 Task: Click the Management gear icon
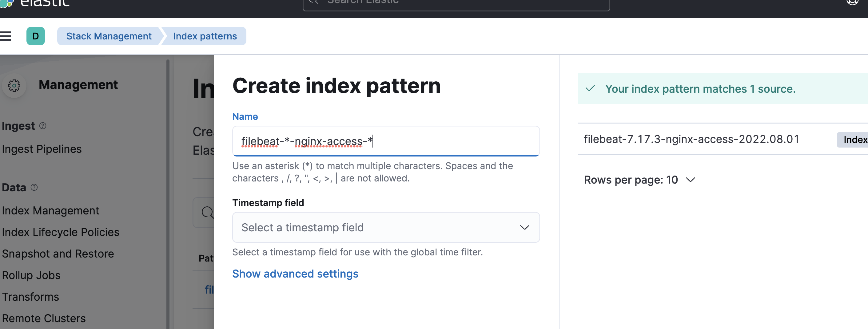[14, 85]
